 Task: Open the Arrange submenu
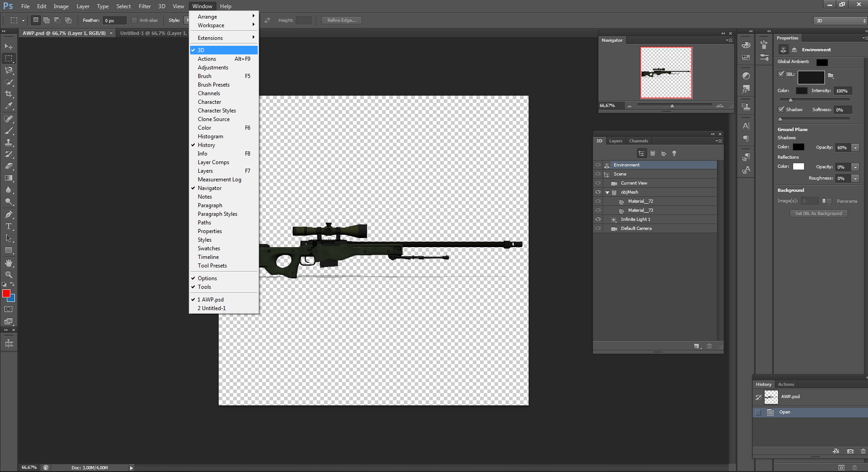pyautogui.click(x=224, y=17)
